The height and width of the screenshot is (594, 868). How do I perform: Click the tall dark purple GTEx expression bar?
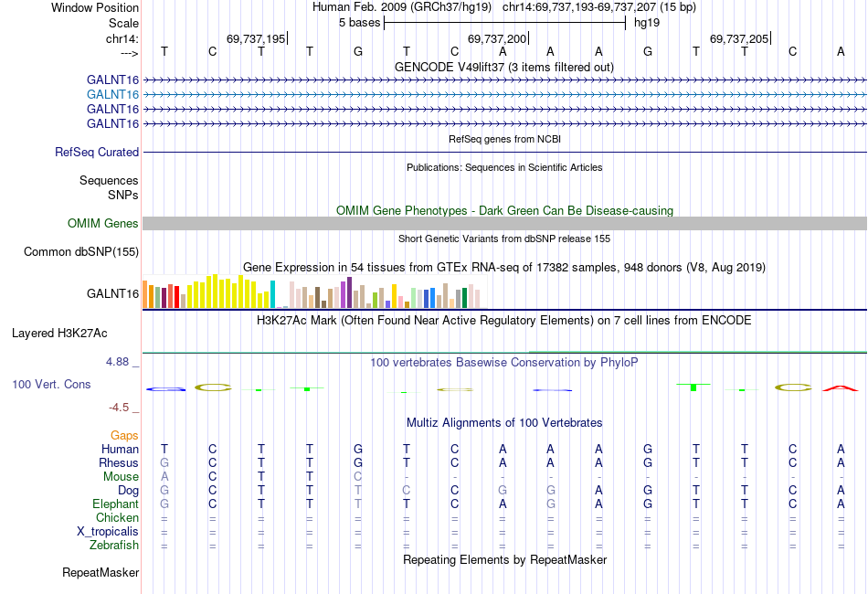tap(349, 292)
